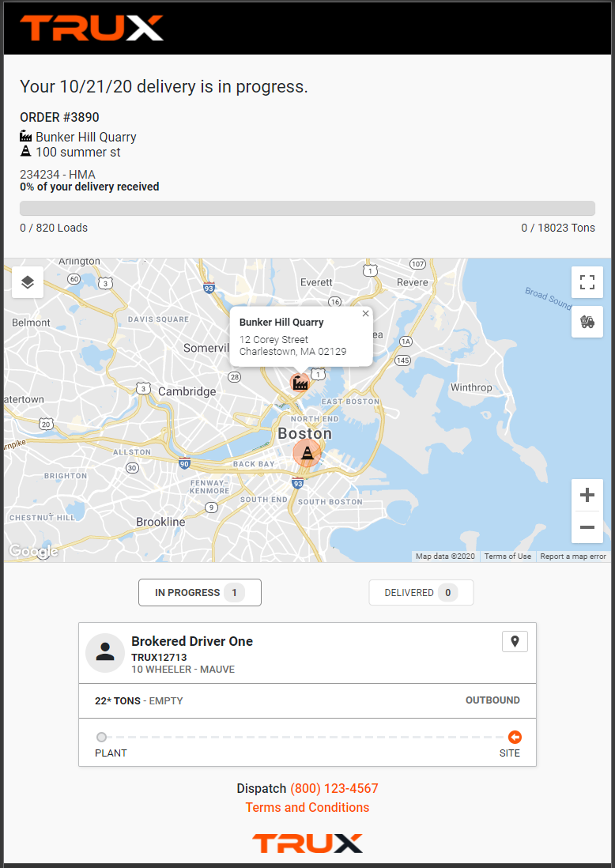Click the delivery progress bar

(307, 208)
